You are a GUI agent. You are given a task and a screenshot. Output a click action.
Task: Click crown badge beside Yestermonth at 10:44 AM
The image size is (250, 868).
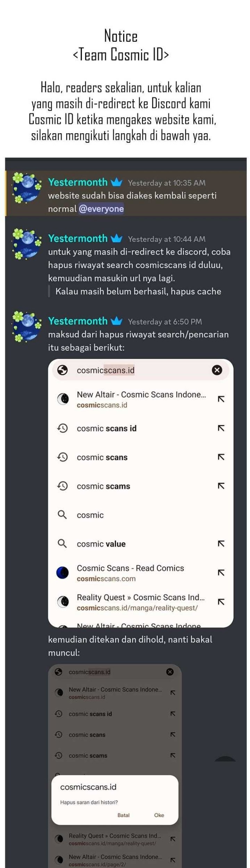(x=117, y=238)
